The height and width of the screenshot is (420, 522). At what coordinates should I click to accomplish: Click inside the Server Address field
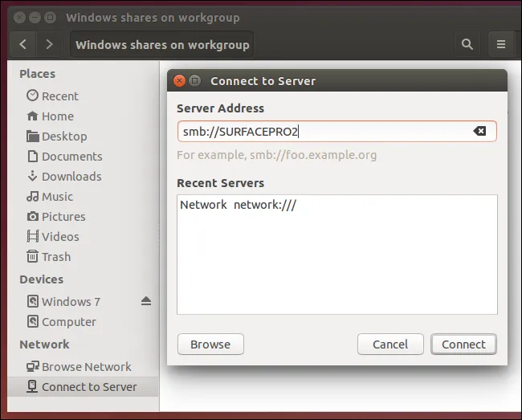(x=321, y=131)
